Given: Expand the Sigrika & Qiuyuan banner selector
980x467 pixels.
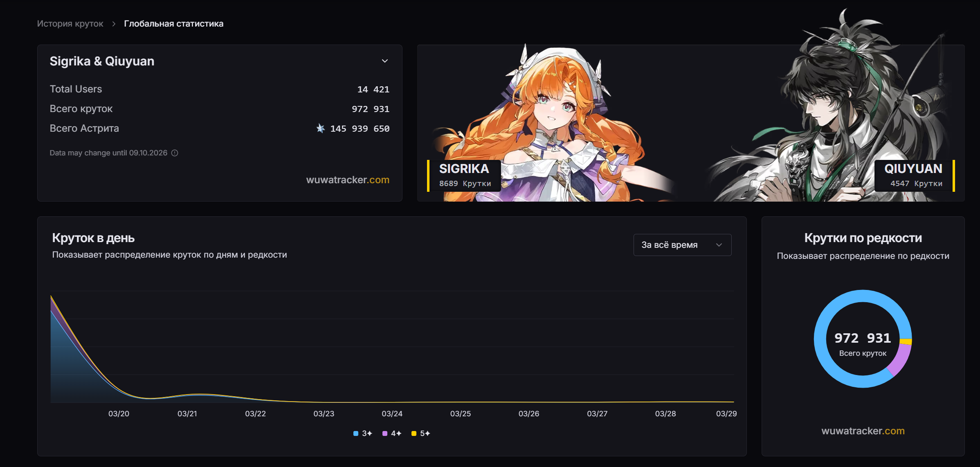Looking at the screenshot, I should (384, 61).
